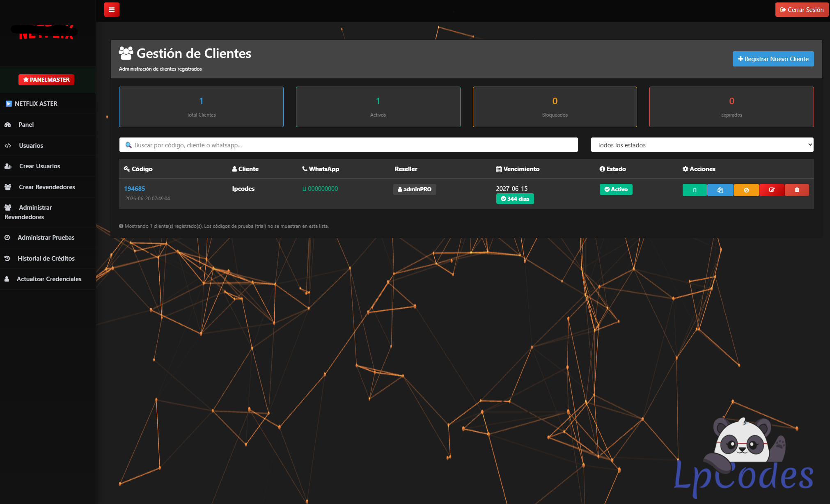Click the Activos stat card
The image size is (830, 504).
378,107
